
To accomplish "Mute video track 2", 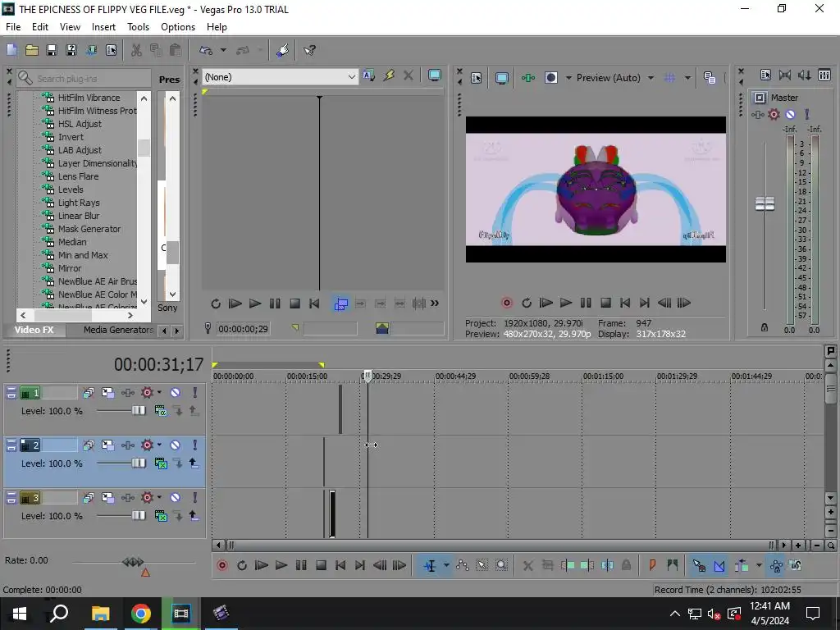I will click(176, 445).
